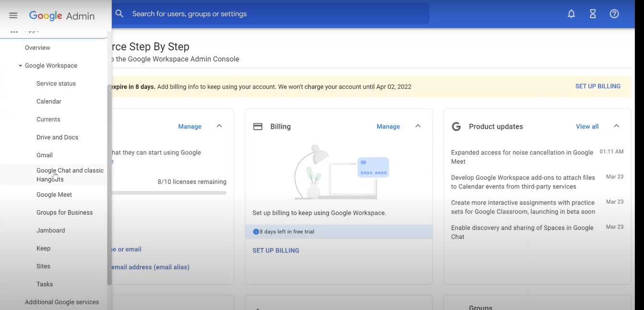Collapse the Billing card
644x310 pixels.
[417, 126]
